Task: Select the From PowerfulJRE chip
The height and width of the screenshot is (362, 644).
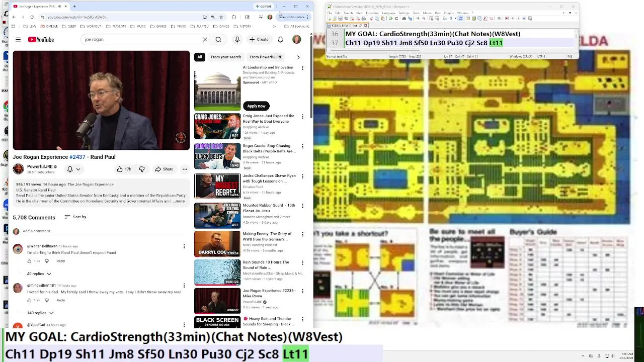Action: coord(266,57)
